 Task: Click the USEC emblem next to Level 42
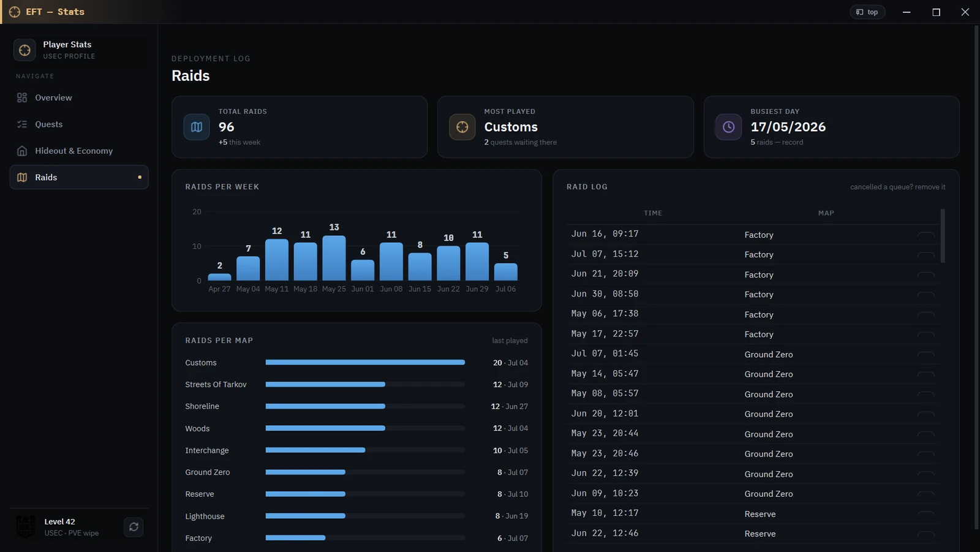[26, 526]
